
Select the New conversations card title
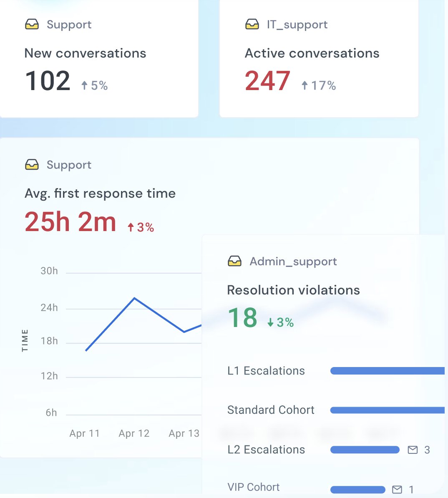[85, 53]
